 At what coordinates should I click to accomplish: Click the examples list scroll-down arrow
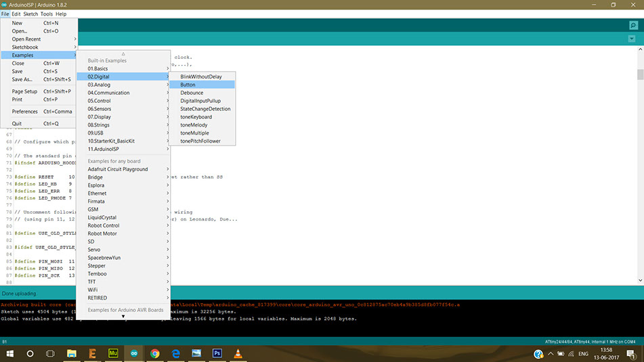tap(123, 317)
